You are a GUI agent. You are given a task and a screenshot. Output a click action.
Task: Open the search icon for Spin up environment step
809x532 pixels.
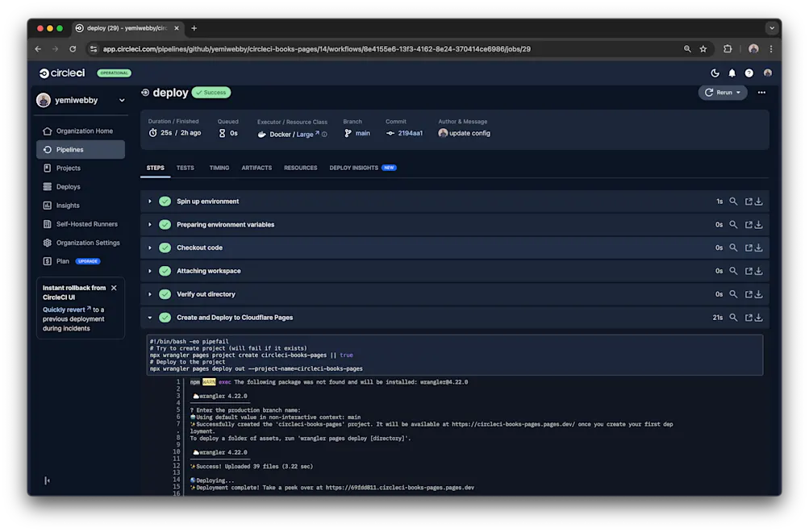point(733,201)
